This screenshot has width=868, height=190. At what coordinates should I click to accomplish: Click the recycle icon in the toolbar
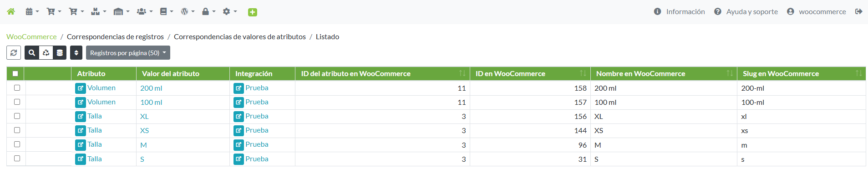tap(46, 53)
